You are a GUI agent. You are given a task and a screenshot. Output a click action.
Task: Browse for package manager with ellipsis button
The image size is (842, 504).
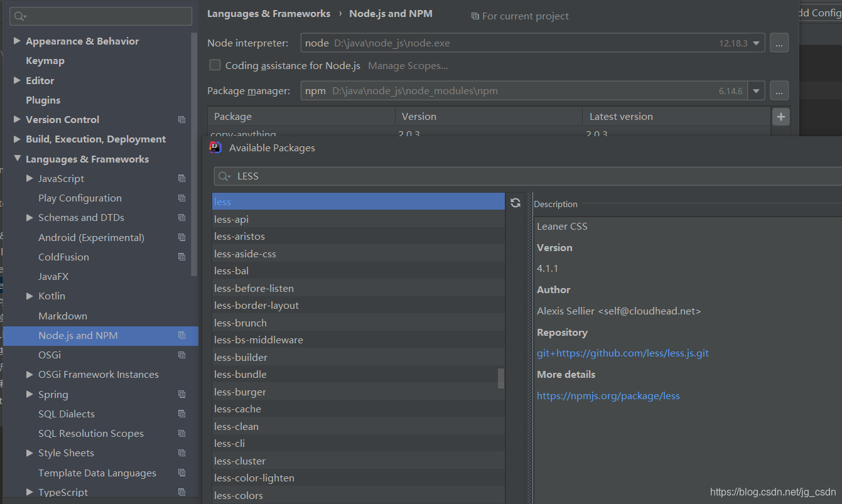(779, 91)
